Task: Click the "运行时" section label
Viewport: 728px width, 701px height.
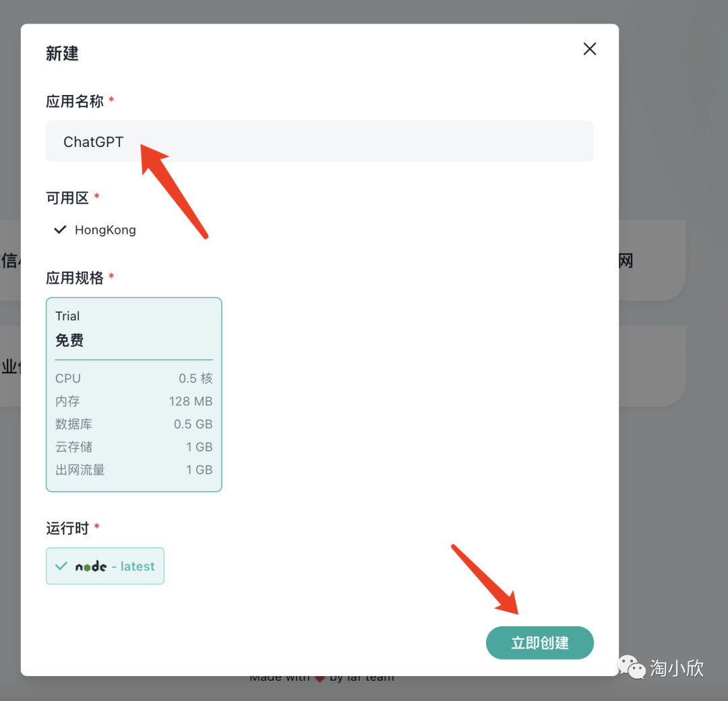Action: pos(67,528)
